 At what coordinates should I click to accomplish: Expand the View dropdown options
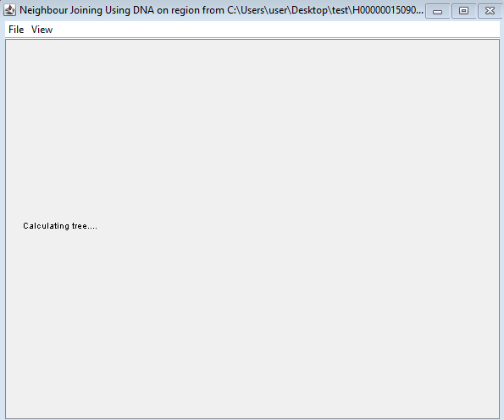[x=42, y=30]
